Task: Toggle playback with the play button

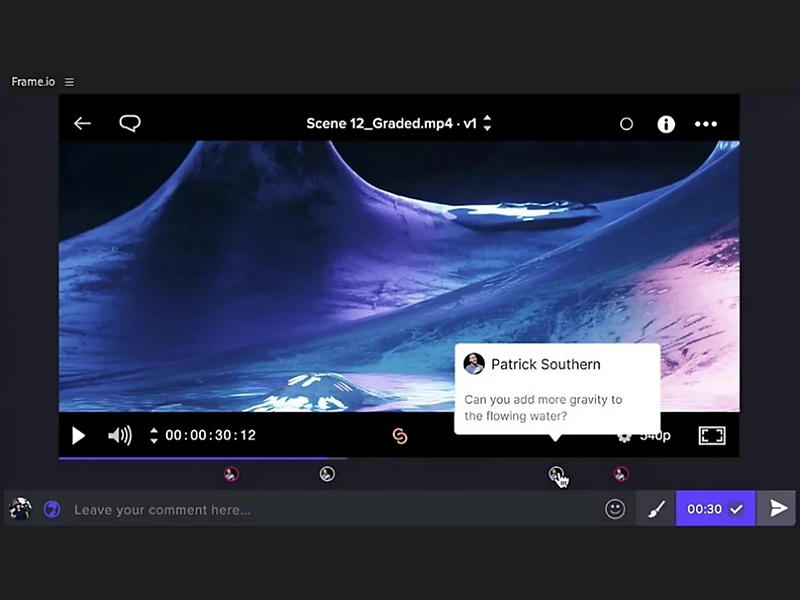Action: click(78, 435)
